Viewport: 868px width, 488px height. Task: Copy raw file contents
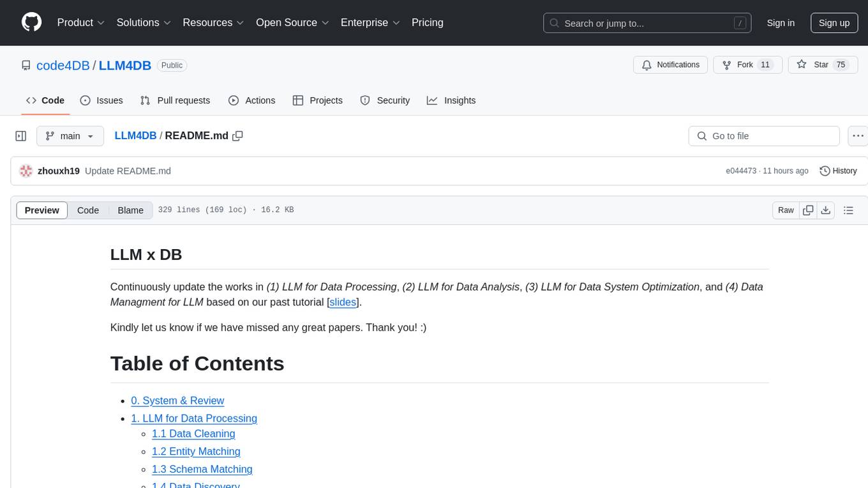[808, 210]
